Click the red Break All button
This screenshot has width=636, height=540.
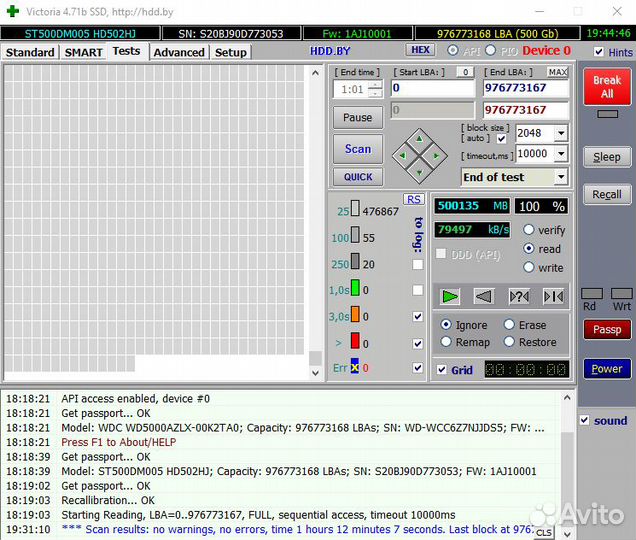coord(606,87)
